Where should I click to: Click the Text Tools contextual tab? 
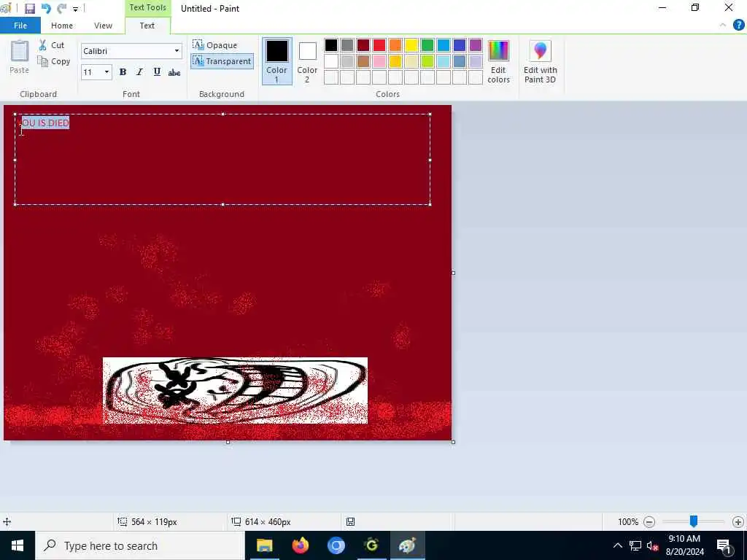[x=147, y=7]
